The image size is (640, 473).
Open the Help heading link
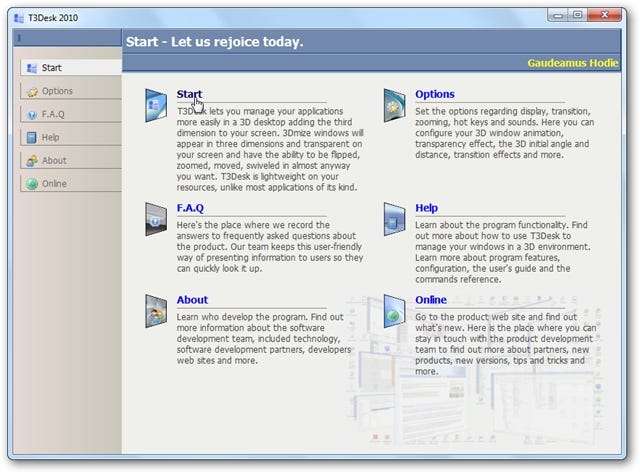pos(426,208)
